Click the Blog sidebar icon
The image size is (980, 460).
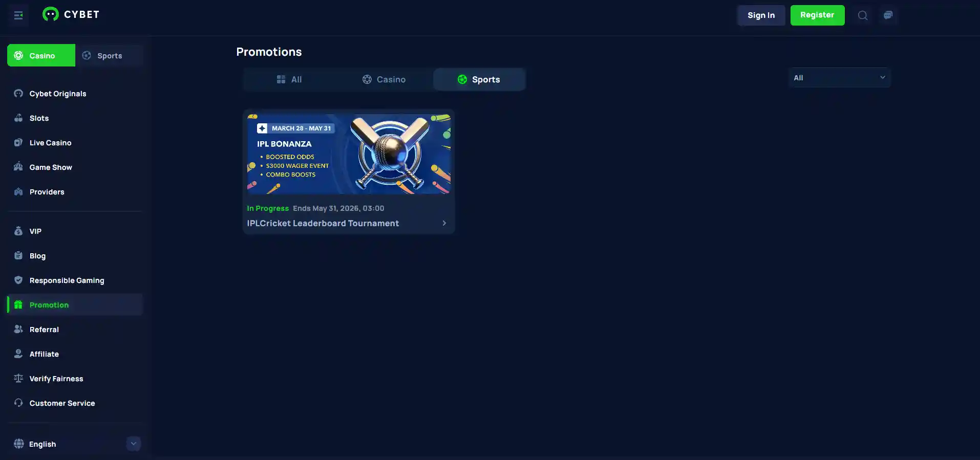pyautogui.click(x=18, y=256)
